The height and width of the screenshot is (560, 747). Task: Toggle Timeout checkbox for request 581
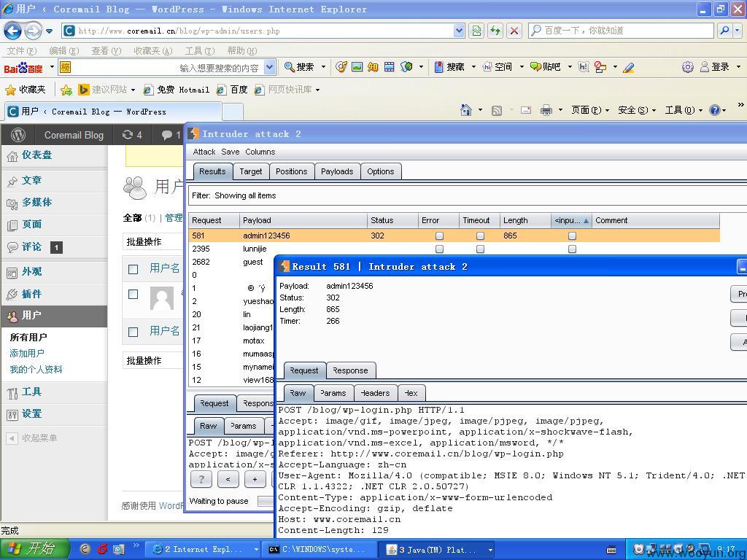[480, 236]
